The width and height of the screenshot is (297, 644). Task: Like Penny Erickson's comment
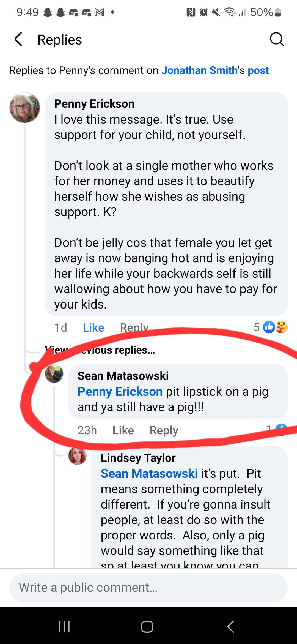94,328
